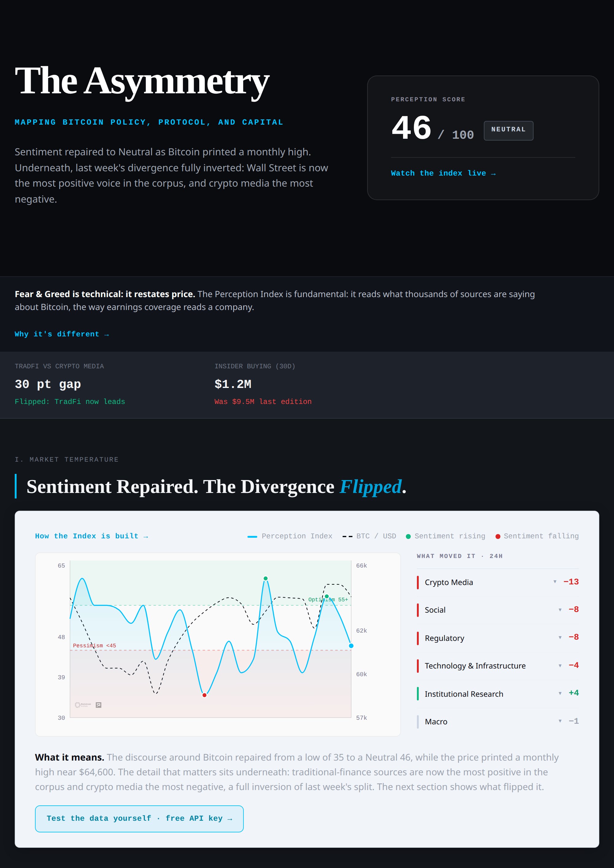Click the '$1.2M' insider buying value
Screen dimensions: 614x868
pyautogui.click(x=233, y=384)
